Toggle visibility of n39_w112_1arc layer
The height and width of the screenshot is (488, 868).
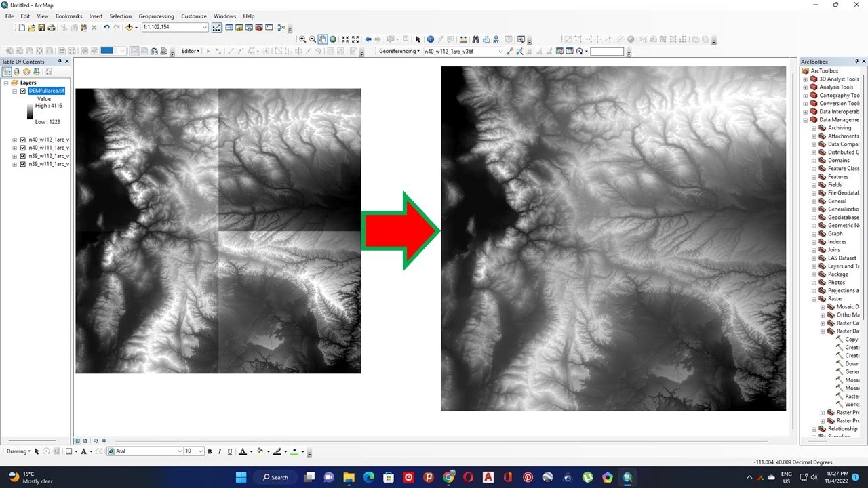(23, 156)
